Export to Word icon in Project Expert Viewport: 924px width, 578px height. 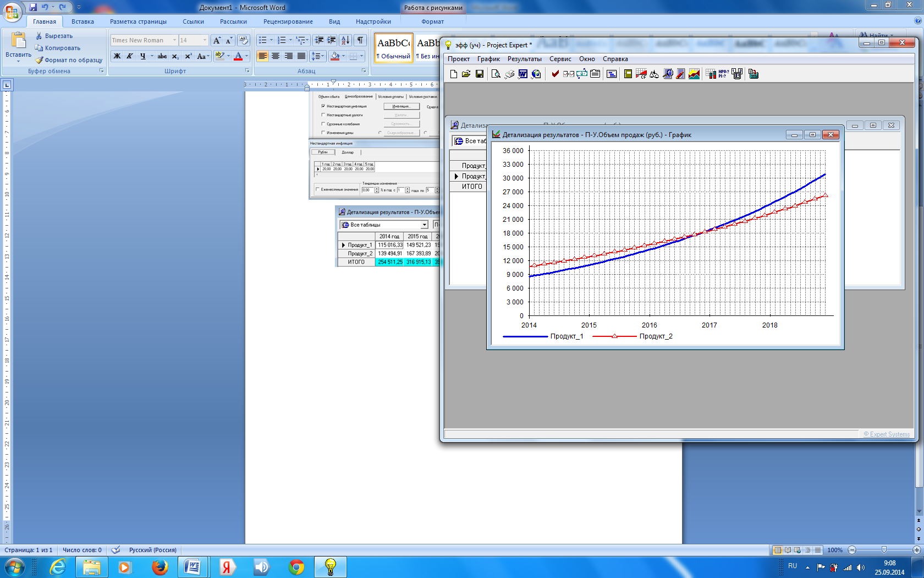522,74
